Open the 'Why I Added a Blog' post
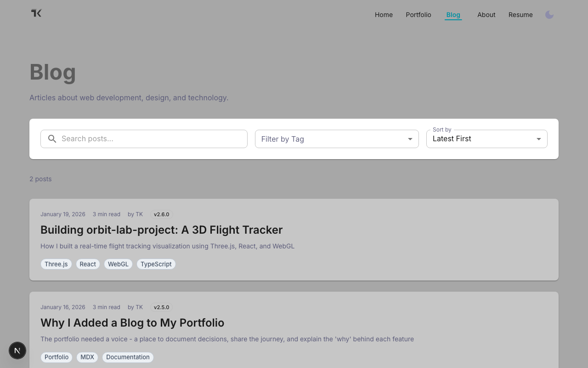Image resolution: width=588 pixels, height=368 pixels. pyautogui.click(x=132, y=322)
